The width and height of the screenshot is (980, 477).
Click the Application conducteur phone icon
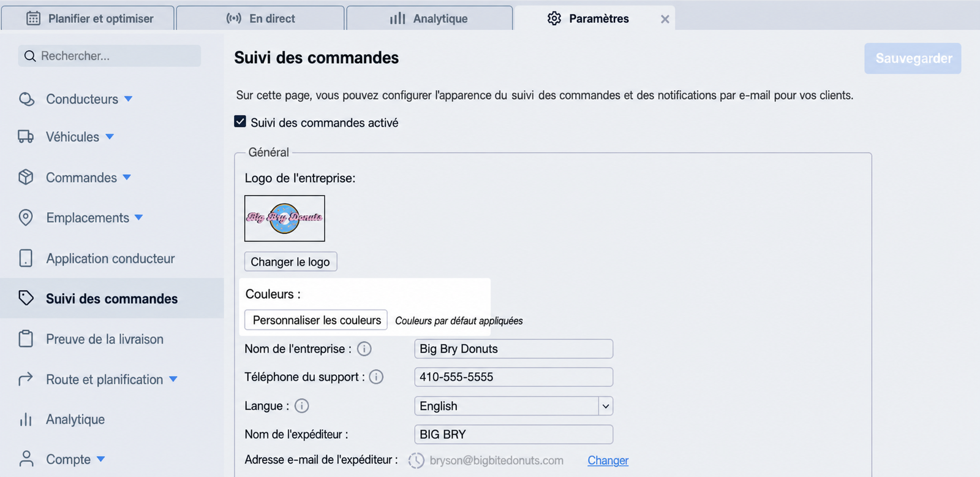pos(26,258)
